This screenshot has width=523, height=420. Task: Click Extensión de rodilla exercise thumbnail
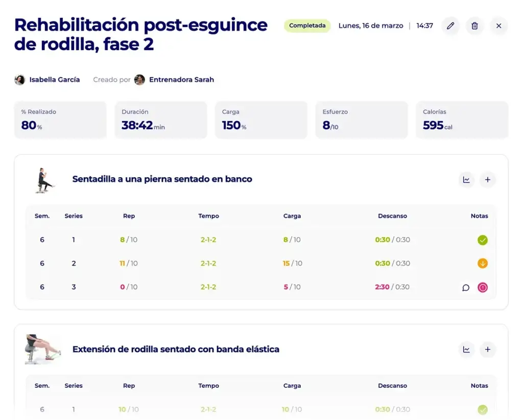pos(43,350)
